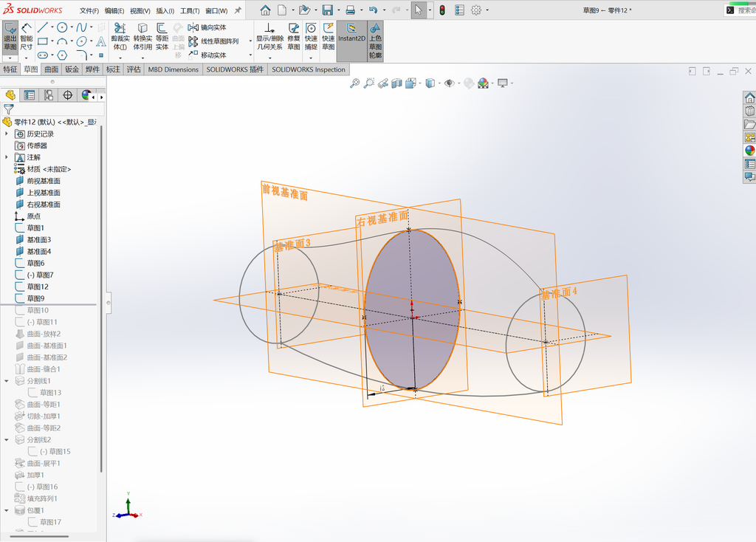This screenshot has width=756, height=542.
Task: Open the 编辑(E) menu
Action: (114, 10)
